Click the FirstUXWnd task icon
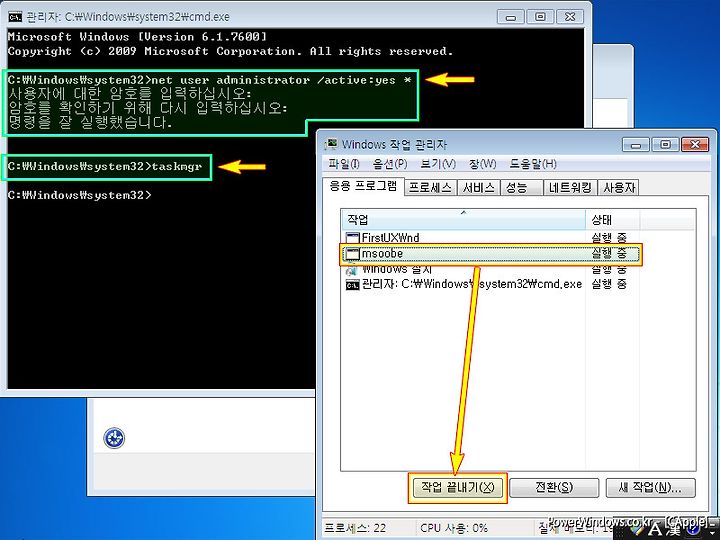The height and width of the screenshot is (540, 720). click(x=352, y=238)
